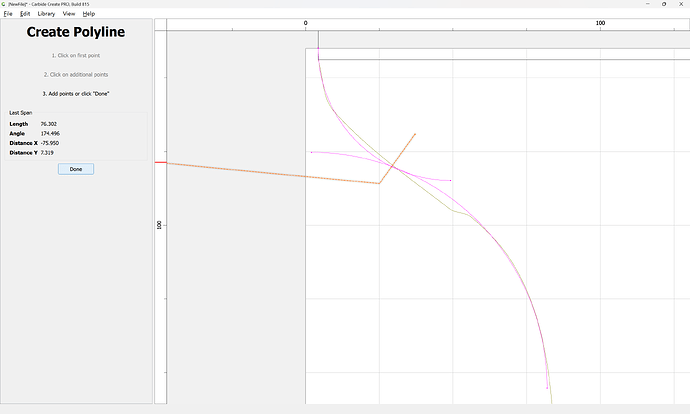Image resolution: width=690 pixels, height=414 pixels.
Task: Click the Carbide Create title bar app icon
Action: tap(4, 4)
